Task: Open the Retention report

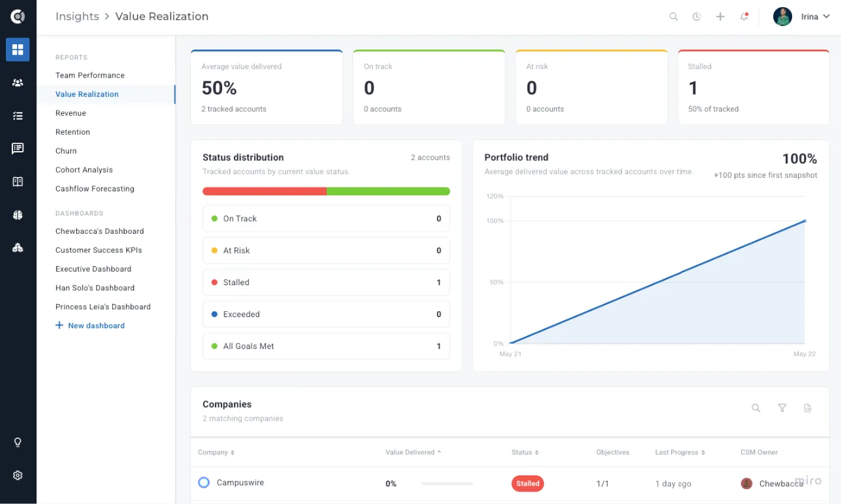Action: click(x=73, y=132)
